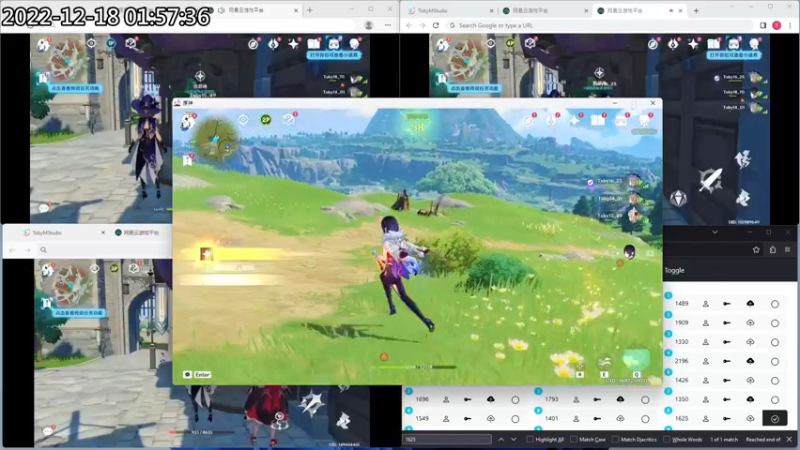Switch to middle tab in top-right Chrome
Viewport: 800px width, 450px height.
coord(544,10)
